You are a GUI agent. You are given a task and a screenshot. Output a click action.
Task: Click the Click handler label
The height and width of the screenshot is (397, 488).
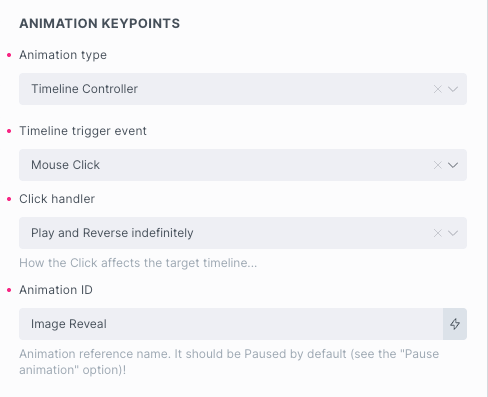57,199
